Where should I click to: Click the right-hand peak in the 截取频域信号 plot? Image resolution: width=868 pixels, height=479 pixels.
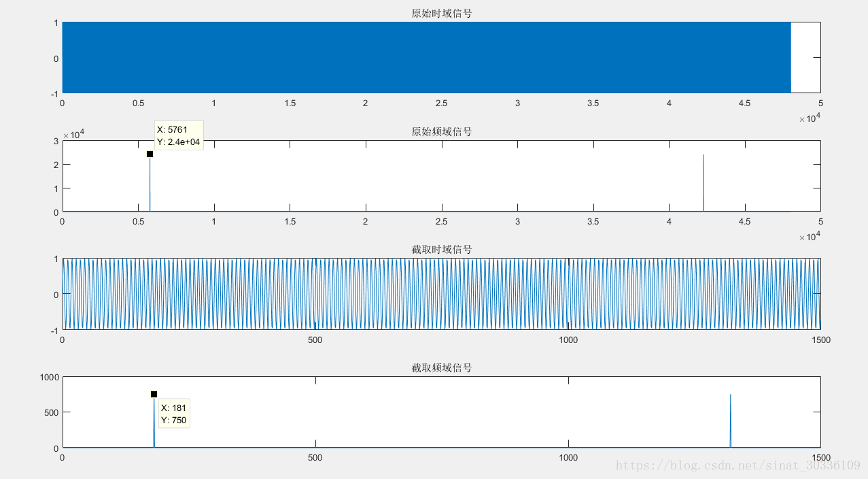(x=730, y=420)
